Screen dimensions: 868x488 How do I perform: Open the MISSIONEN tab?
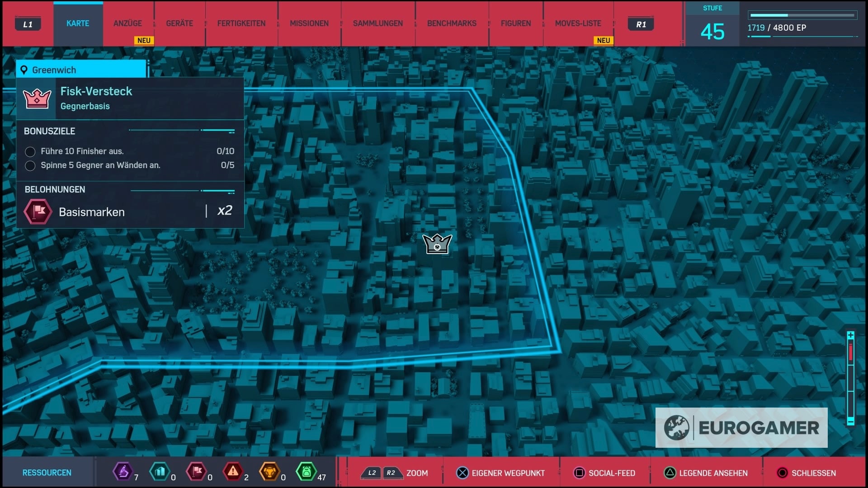tap(309, 23)
